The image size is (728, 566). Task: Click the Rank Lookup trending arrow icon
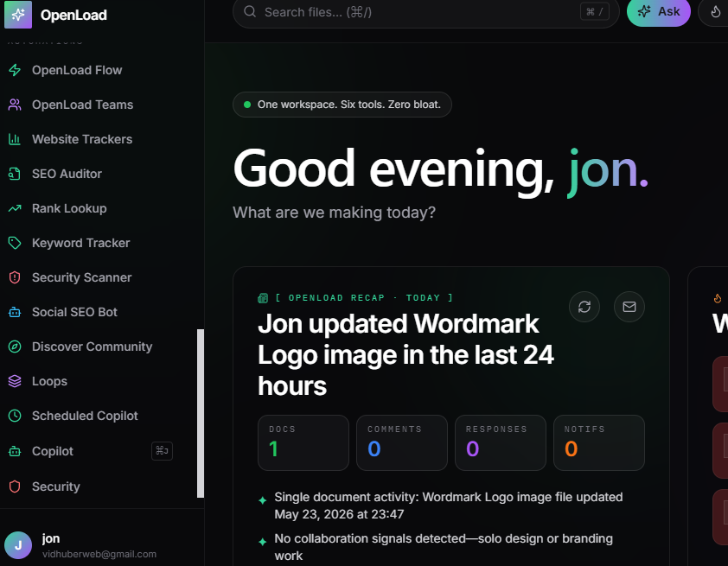pyautogui.click(x=15, y=208)
